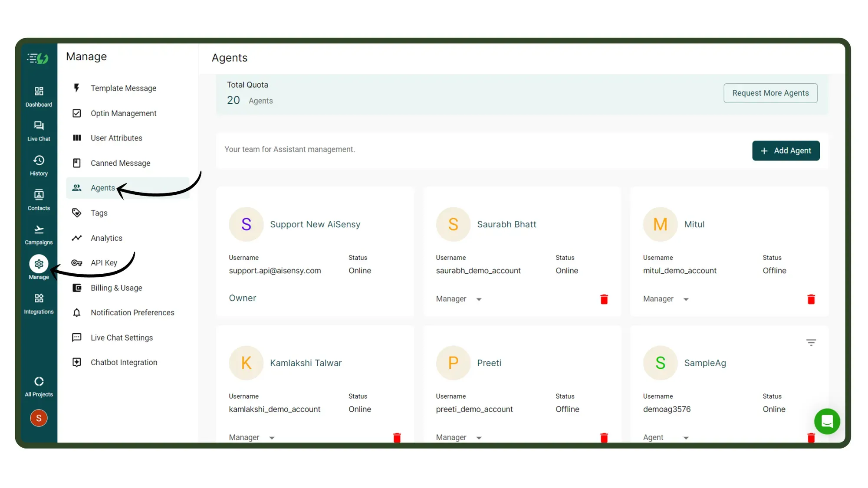Delete the Preeti agent
The width and height of the screenshot is (868, 488).
tap(604, 437)
